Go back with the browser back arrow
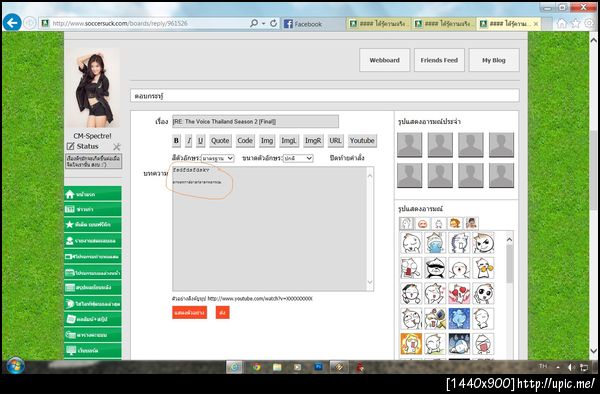 click(x=12, y=23)
